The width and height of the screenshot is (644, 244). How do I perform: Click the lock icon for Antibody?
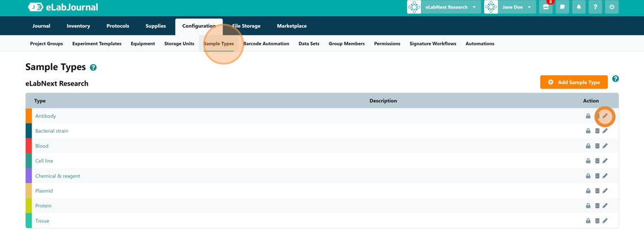coord(588,116)
